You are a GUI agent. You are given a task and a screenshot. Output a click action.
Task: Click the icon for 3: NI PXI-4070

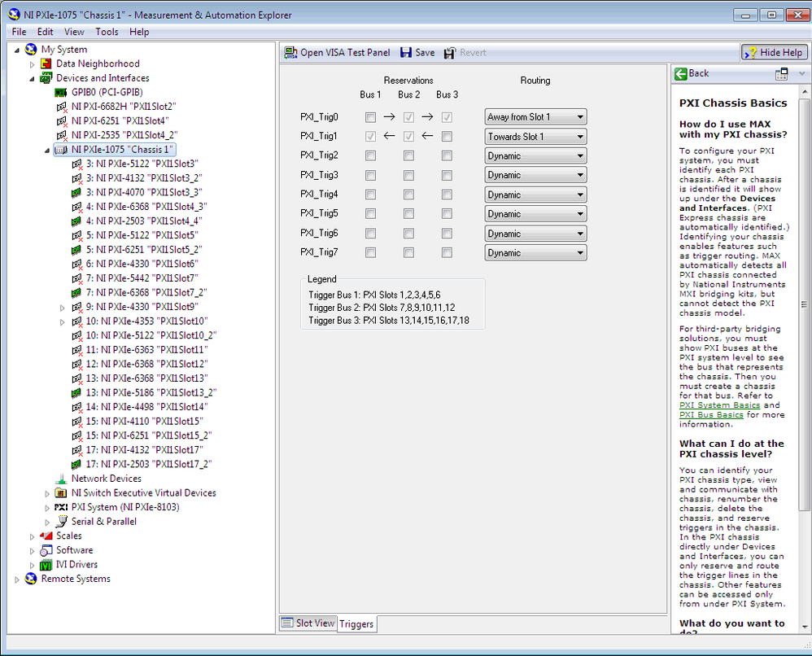(76, 193)
